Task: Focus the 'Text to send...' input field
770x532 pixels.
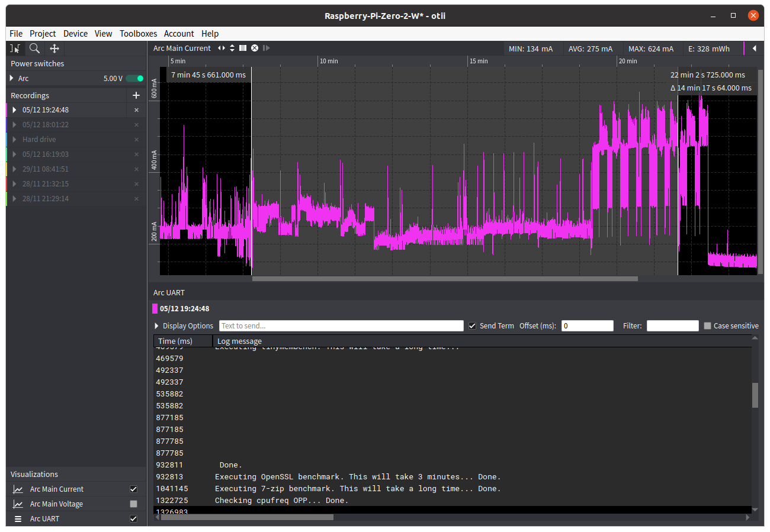Action: click(x=341, y=325)
